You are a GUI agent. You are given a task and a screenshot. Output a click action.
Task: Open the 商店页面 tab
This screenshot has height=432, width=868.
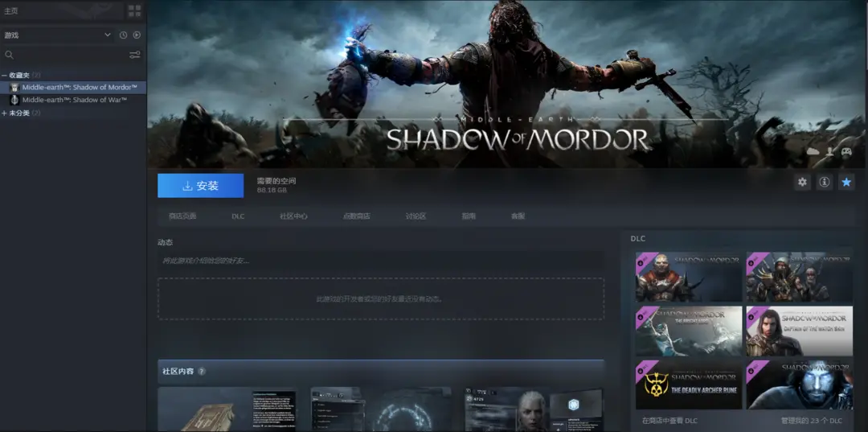coord(182,216)
